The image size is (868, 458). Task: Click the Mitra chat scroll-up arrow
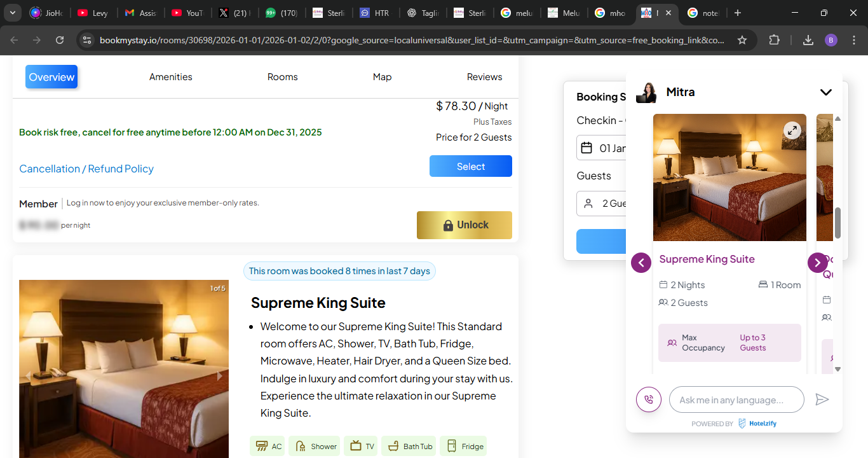(837, 119)
